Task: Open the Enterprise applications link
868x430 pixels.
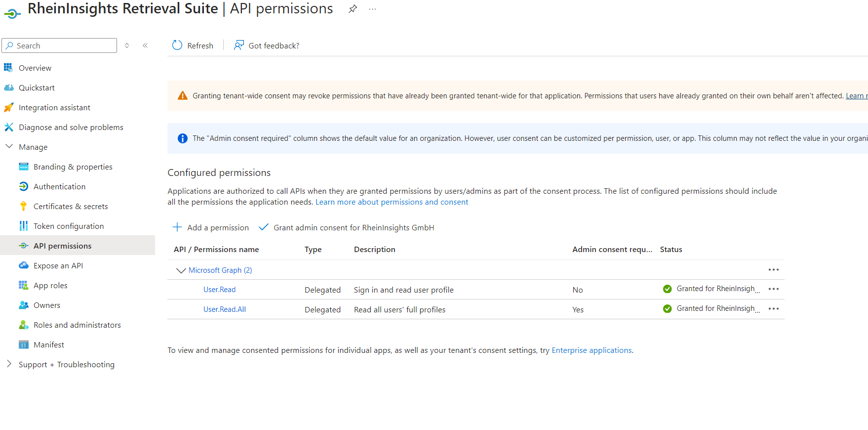Action: click(592, 350)
